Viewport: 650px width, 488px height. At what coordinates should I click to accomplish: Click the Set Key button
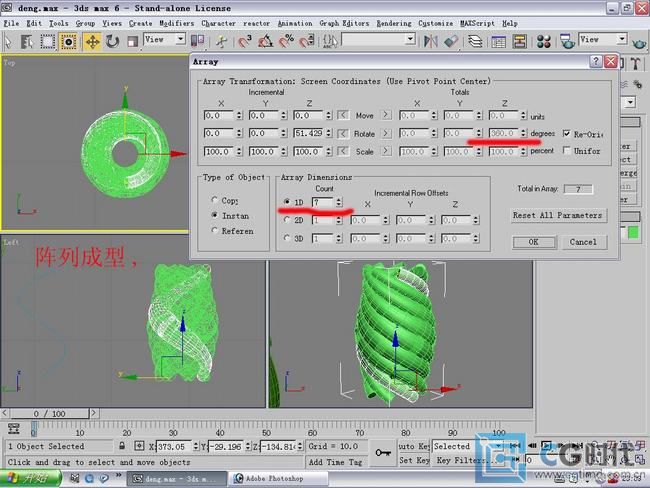(414, 460)
